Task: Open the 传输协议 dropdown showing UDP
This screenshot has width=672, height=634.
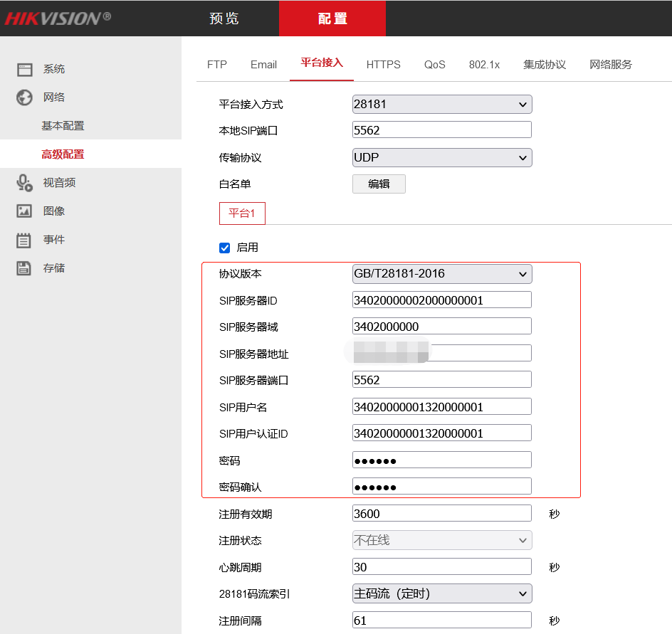Action: [442, 158]
